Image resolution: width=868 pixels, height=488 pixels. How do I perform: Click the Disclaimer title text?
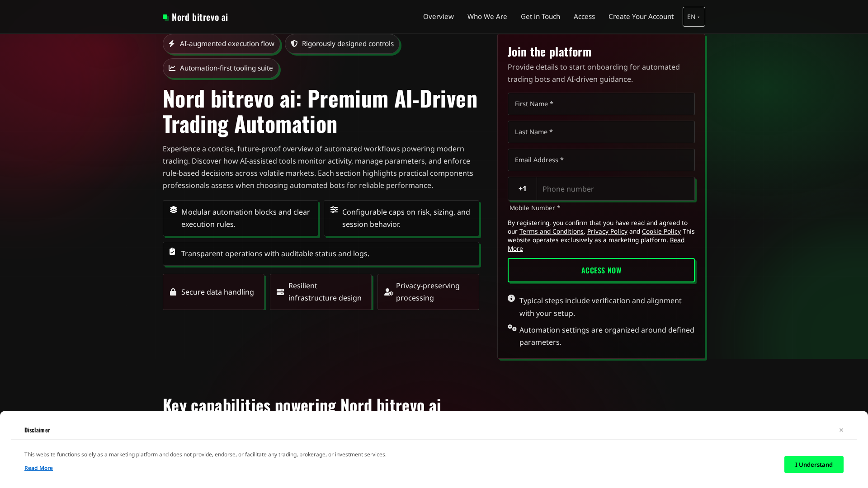(x=37, y=430)
